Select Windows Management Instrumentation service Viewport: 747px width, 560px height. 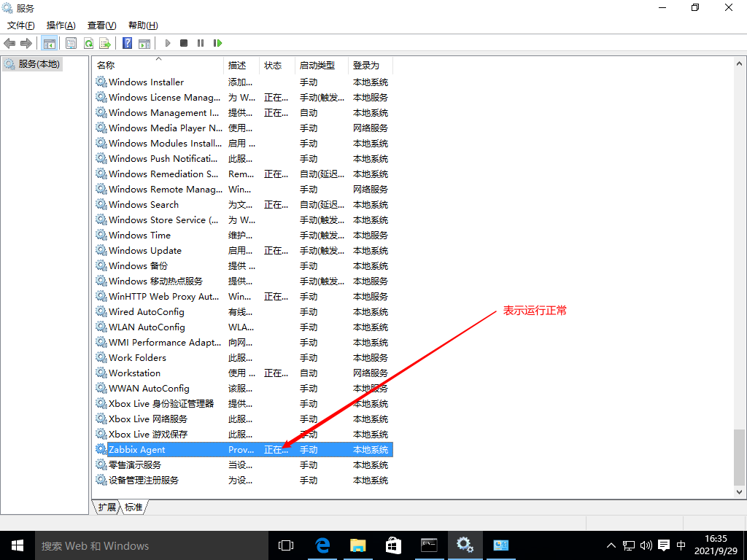244,112
